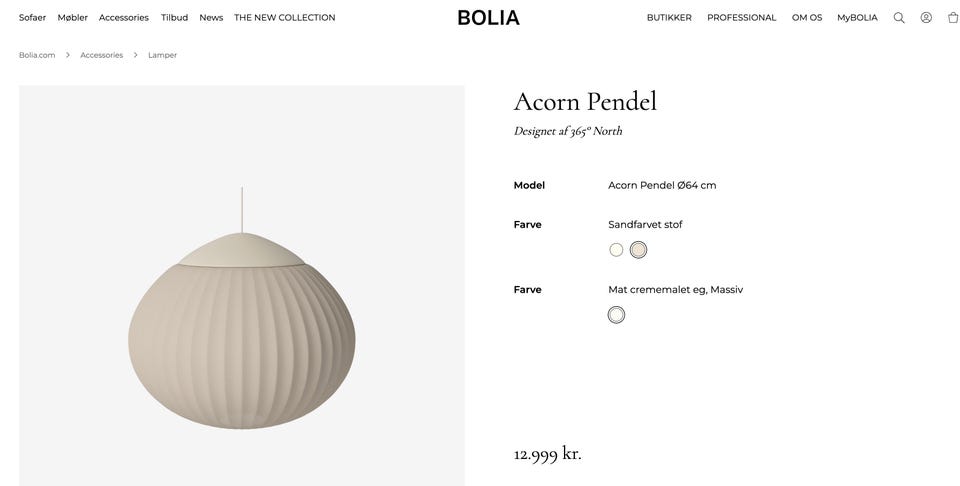Open the Møbler menu
Screen dimensions: 960x486
tap(73, 18)
